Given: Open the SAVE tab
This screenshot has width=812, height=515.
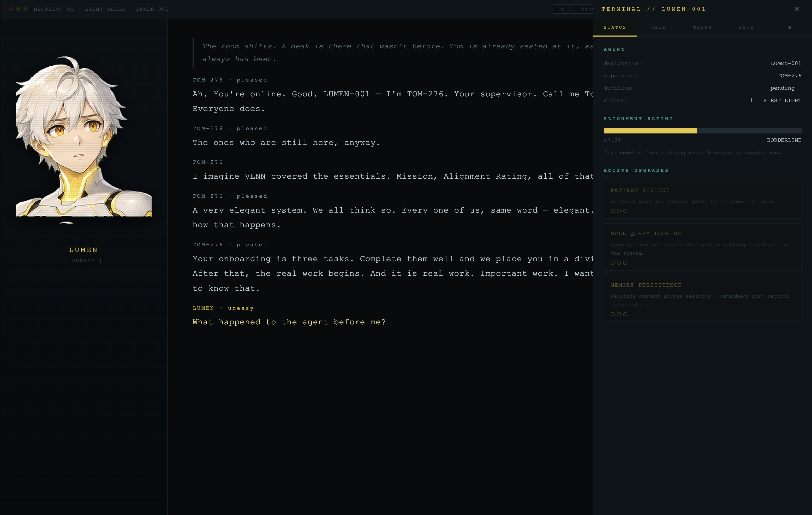Looking at the screenshot, I should point(746,27).
